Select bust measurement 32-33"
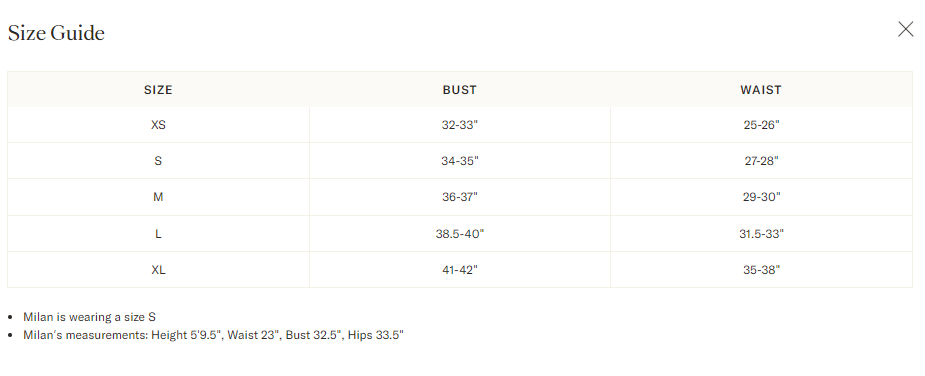 pyautogui.click(x=460, y=125)
